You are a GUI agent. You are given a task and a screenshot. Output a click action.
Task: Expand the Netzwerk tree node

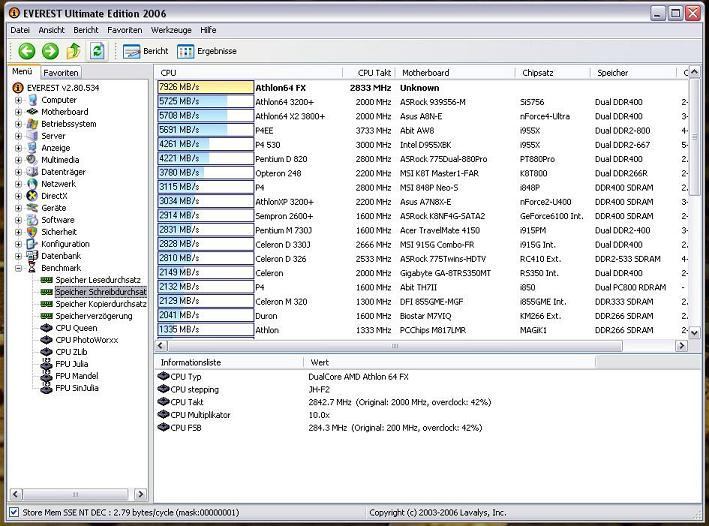click(x=19, y=184)
